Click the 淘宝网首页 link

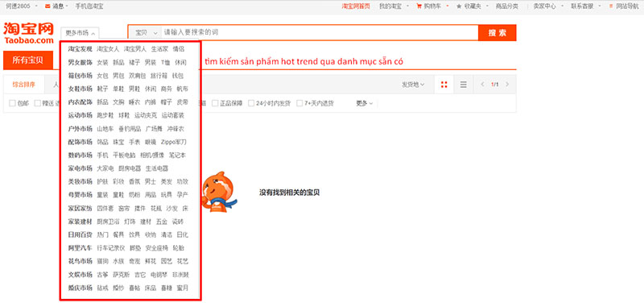click(356, 6)
